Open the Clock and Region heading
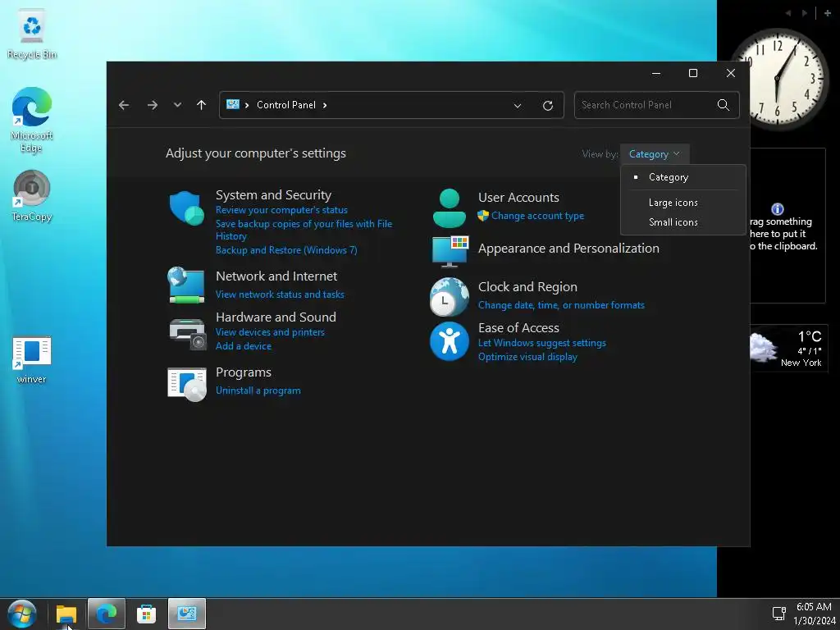This screenshot has height=630, width=840. [x=527, y=287]
